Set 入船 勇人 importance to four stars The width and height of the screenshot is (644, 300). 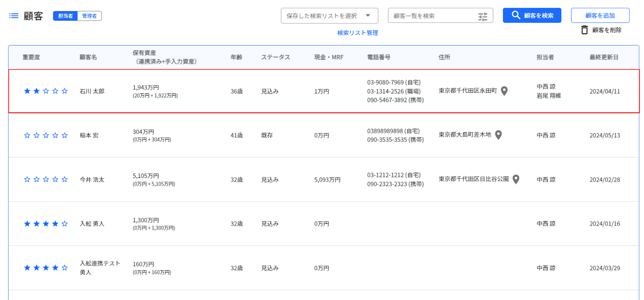pyautogui.click(x=55, y=223)
